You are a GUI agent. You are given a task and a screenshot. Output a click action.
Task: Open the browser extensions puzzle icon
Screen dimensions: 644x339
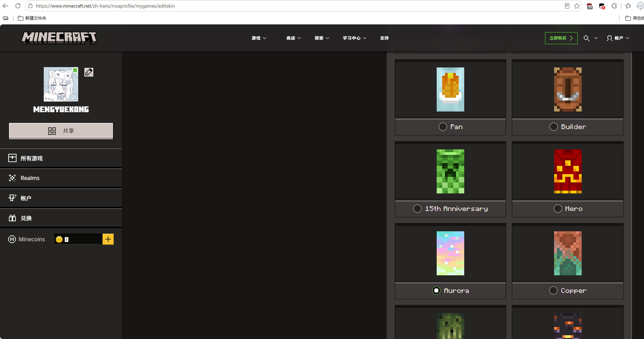tap(614, 6)
